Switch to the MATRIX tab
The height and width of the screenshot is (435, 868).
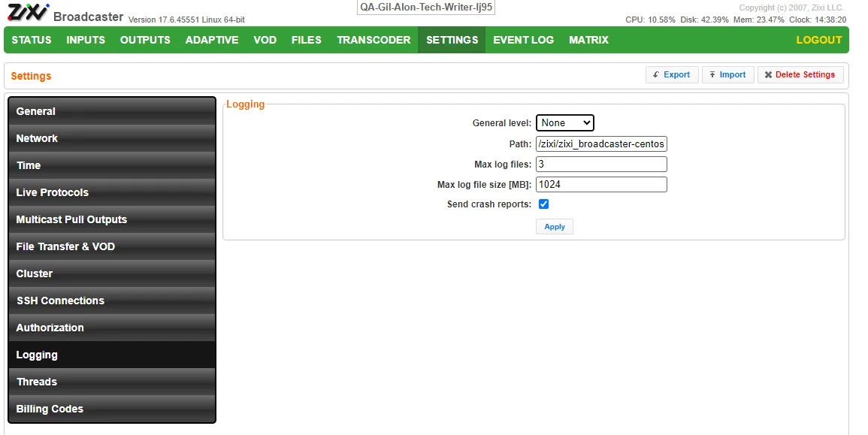coord(588,40)
